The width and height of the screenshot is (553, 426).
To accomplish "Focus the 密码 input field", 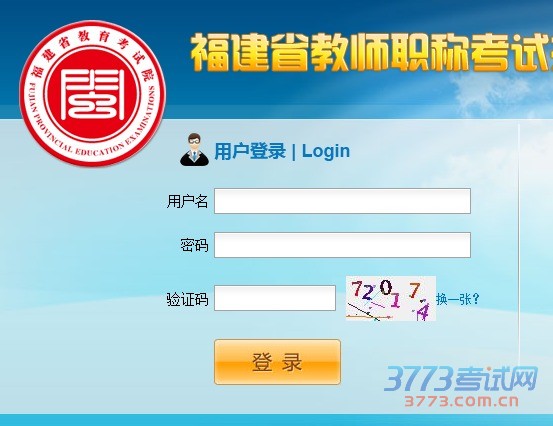I will pyautogui.click(x=342, y=245).
